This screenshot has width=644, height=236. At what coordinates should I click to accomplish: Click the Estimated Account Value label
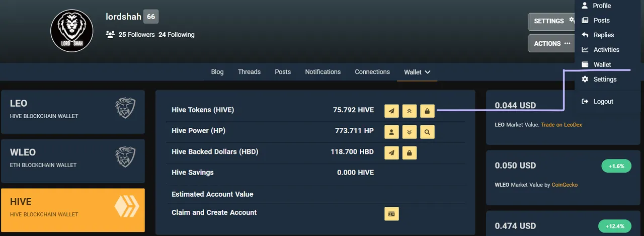212,194
